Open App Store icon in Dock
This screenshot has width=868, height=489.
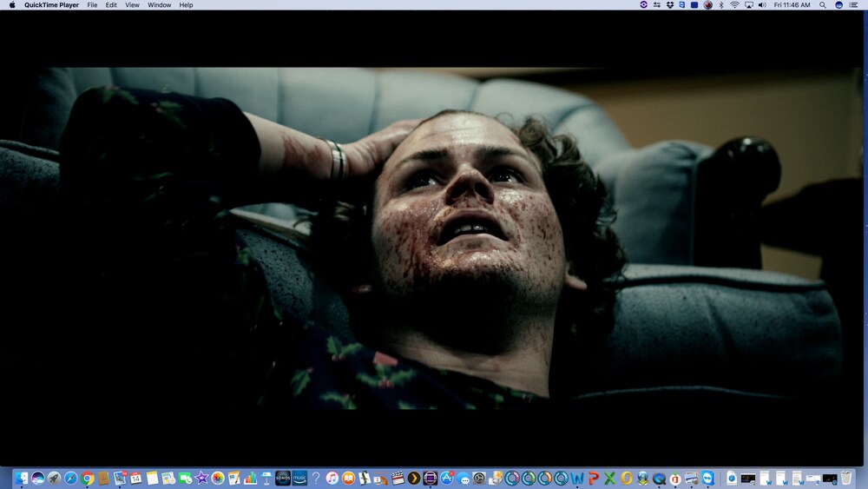pyautogui.click(x=447, y=478)
